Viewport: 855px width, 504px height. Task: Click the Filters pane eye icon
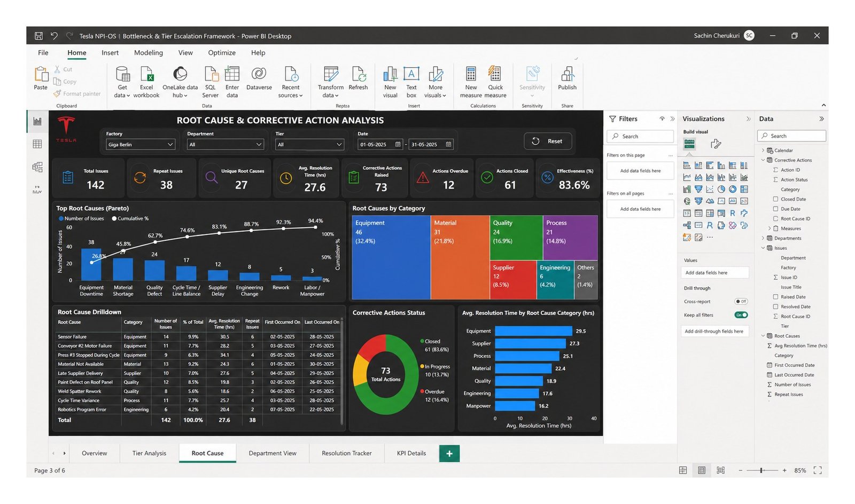click(x=662, y=119)
